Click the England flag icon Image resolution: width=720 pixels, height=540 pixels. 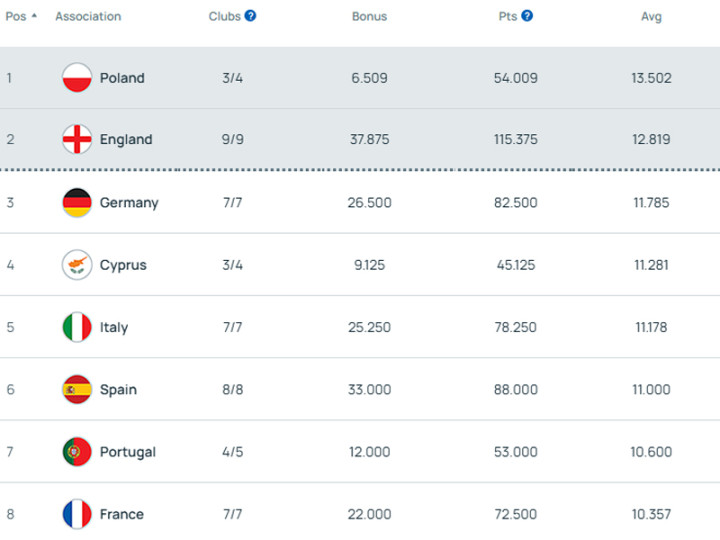pos(77,140)
